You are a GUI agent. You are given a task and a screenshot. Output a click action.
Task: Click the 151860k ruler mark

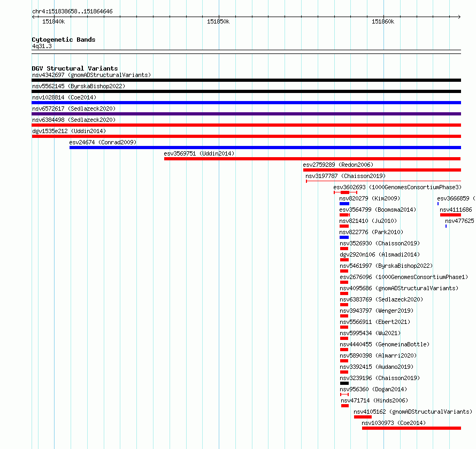pyautogui.click(x=383, y=21)
